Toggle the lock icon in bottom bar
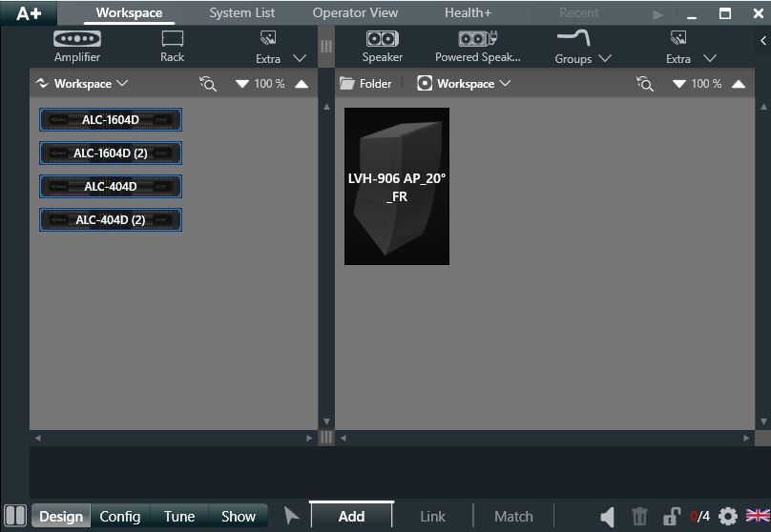 tap(672, 517)
